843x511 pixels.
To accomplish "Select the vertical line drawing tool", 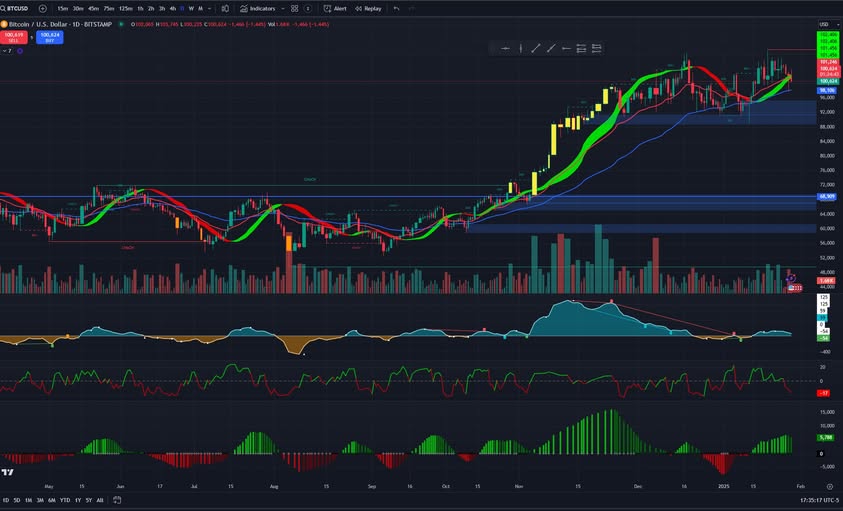I will [x=520, y=48].
